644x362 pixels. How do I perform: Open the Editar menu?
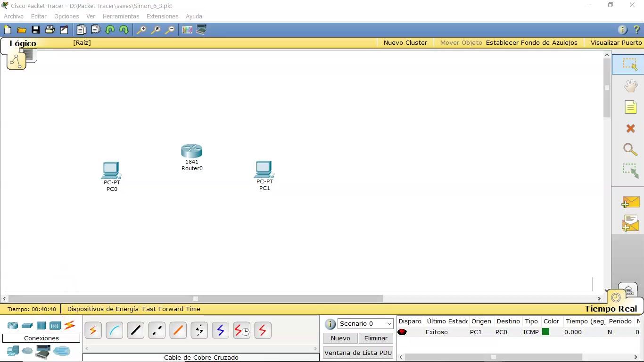(x=39, y=16)
